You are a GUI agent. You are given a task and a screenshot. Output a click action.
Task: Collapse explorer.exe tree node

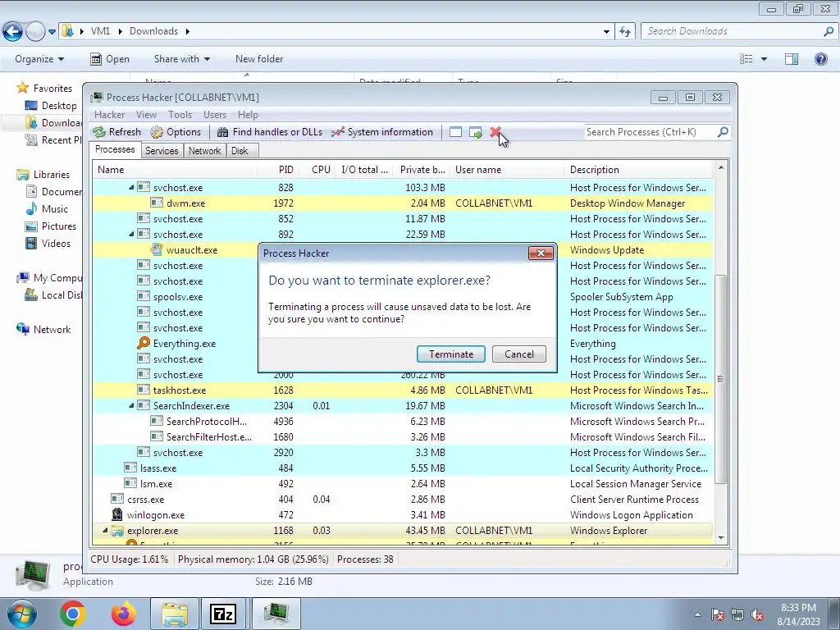[x=105, y=531]
